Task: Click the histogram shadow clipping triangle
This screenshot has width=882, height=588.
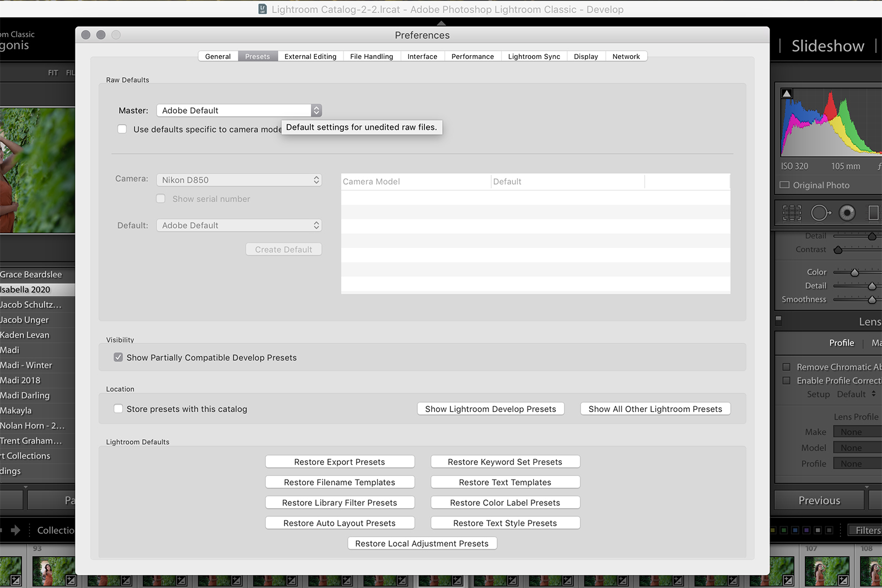Action: tap(787, 94)
